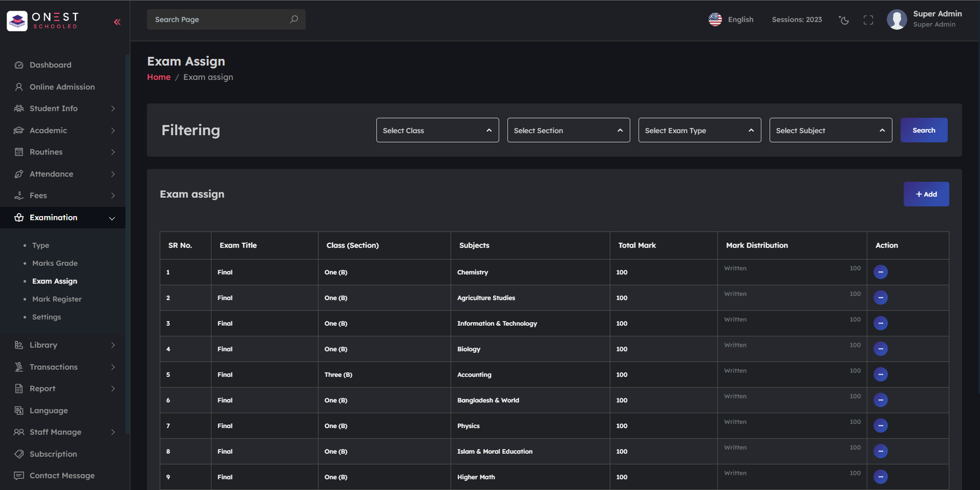Expand Staff Manage menu chevron
Viewport: 980px width, 490px height.
[113, 432]
